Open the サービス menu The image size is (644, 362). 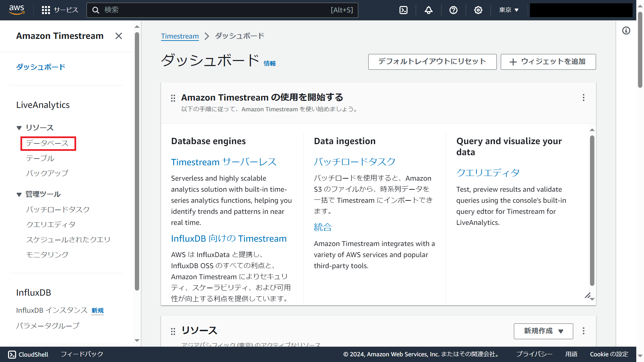click(x=60, y=10)
